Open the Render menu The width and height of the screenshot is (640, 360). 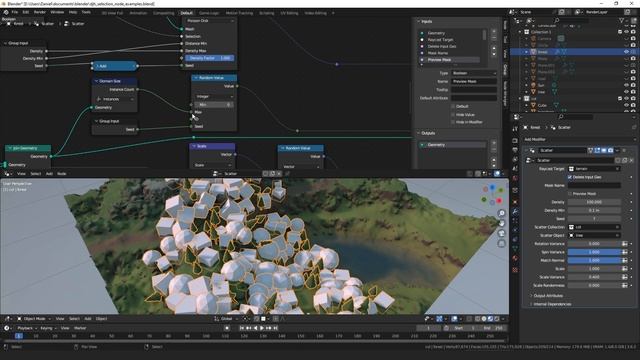pos(40,12)
